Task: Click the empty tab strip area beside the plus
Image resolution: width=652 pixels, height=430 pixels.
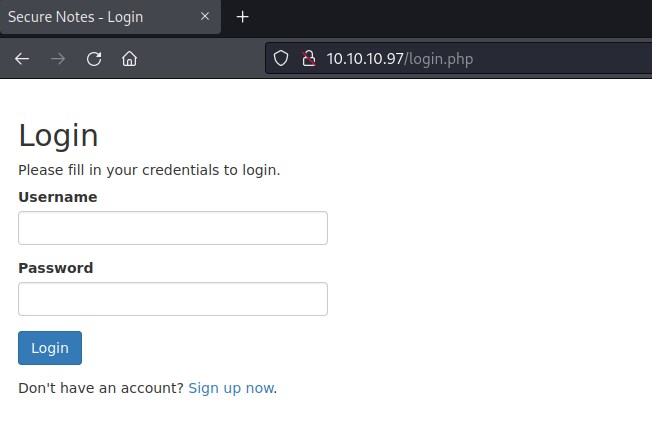Action: tap(450, 17)
